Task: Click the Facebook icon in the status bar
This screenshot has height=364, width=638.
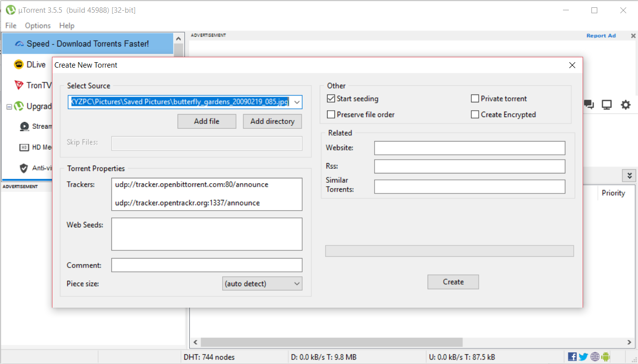Action: [572, 357]
